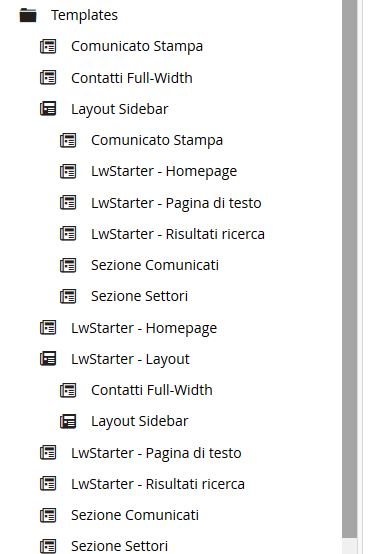Click the LwStarter - Layout master template icon
This screenshot has height=554, width=378.
48,359
